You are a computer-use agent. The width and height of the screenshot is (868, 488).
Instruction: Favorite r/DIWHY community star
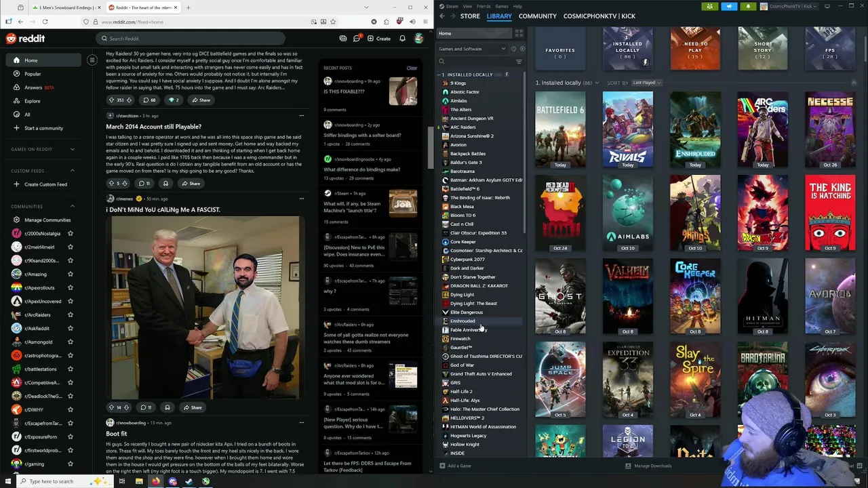pos(70,409)
